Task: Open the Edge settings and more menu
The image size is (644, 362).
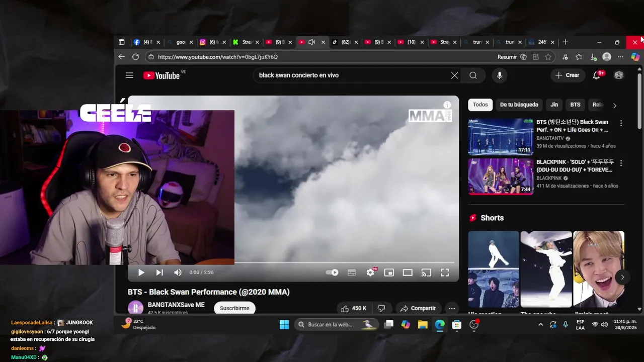Action: click(620, 57)
